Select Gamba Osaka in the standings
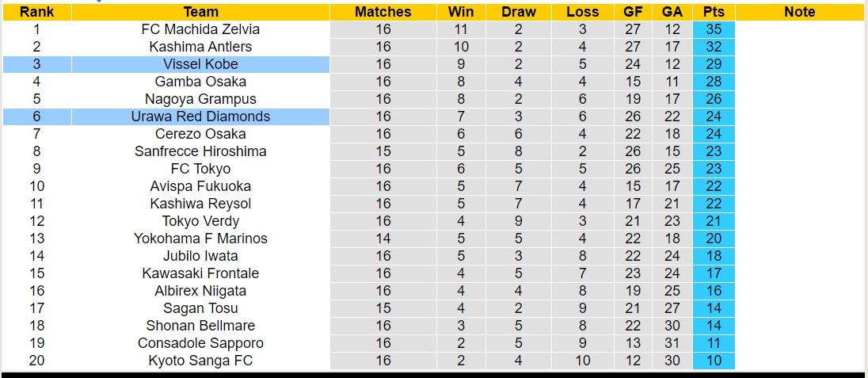The height and width of the screenshot is (378, 868). 200,82
